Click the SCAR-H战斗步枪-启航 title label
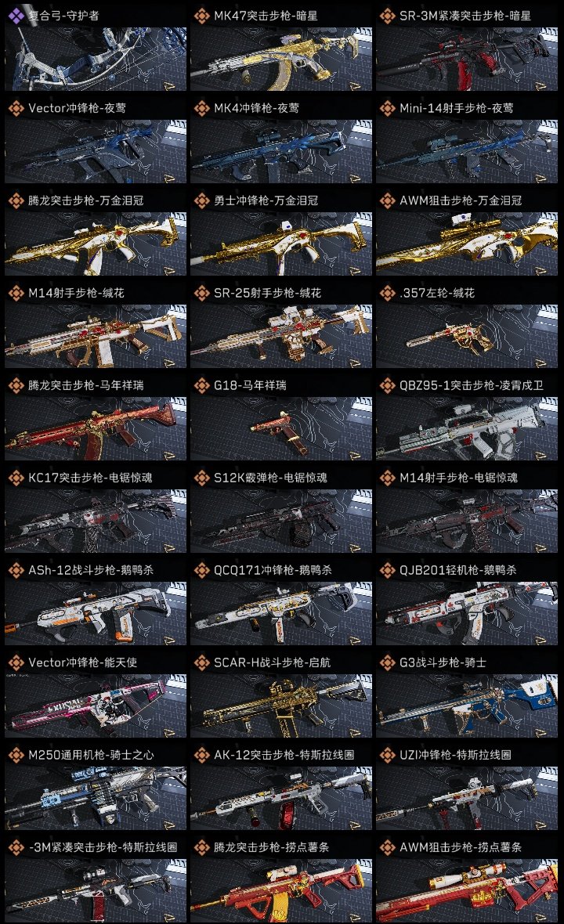The height and width of the screenshot is (924, 564). 272,662
